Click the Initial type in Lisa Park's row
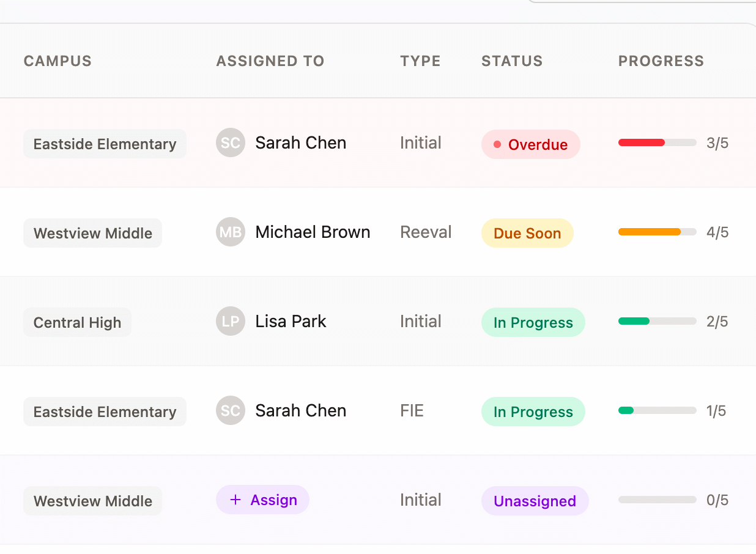 click(421, 322)
